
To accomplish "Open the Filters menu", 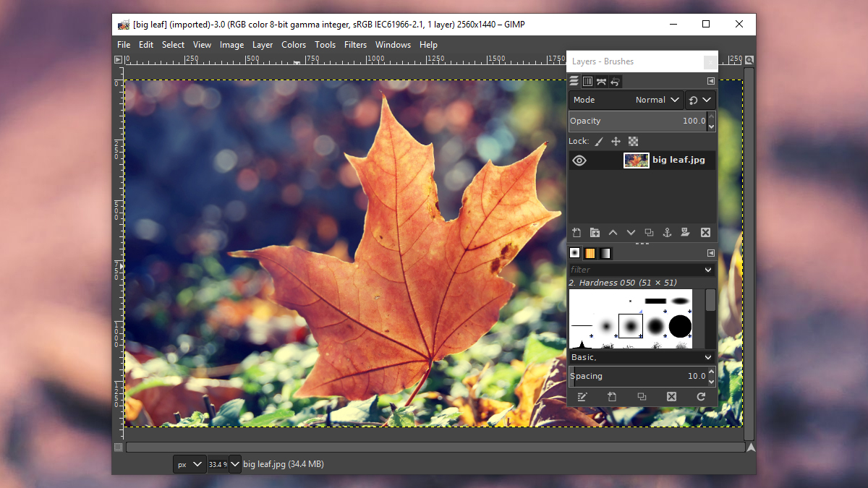I will (x=355, y=45).
